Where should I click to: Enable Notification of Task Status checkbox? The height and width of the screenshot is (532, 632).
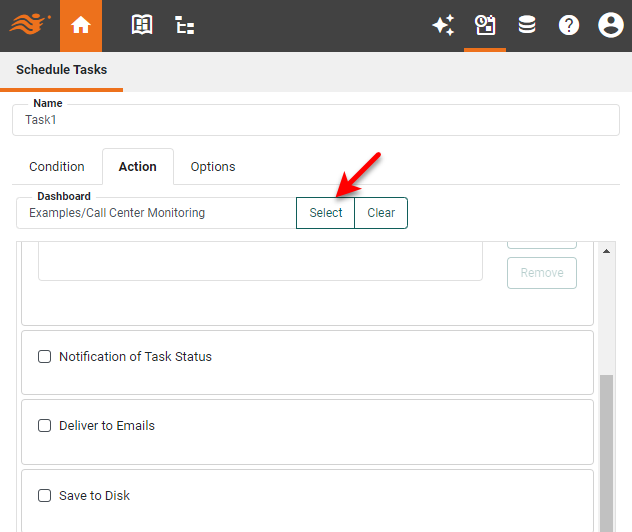(x=44, y=357)
